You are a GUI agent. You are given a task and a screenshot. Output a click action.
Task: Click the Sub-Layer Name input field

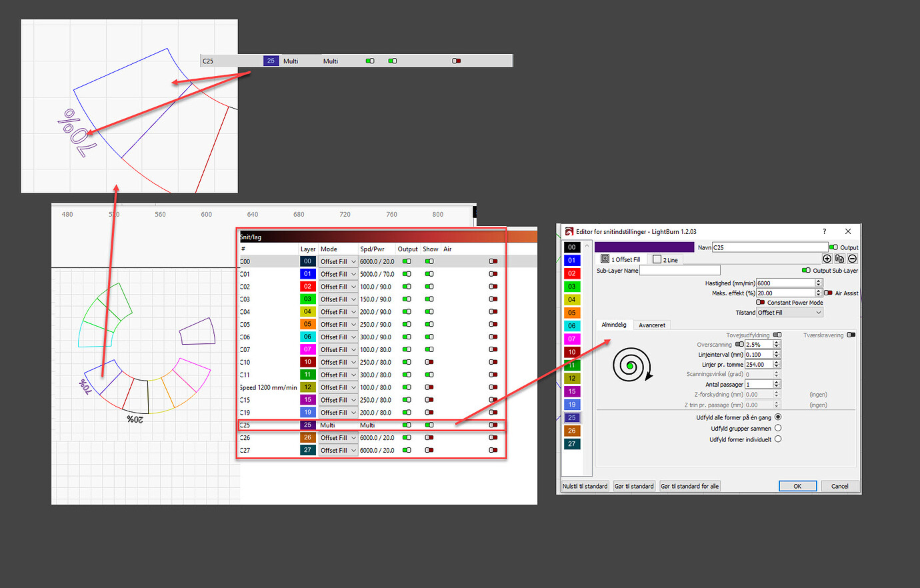pyautogui.click(x=679, y=270)
